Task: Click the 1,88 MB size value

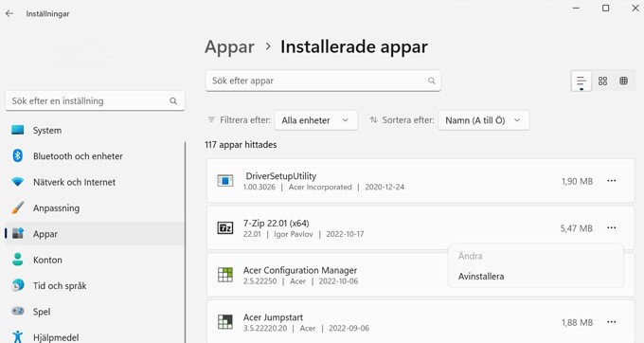Action: pyautogui.click(x=577, y=322)
